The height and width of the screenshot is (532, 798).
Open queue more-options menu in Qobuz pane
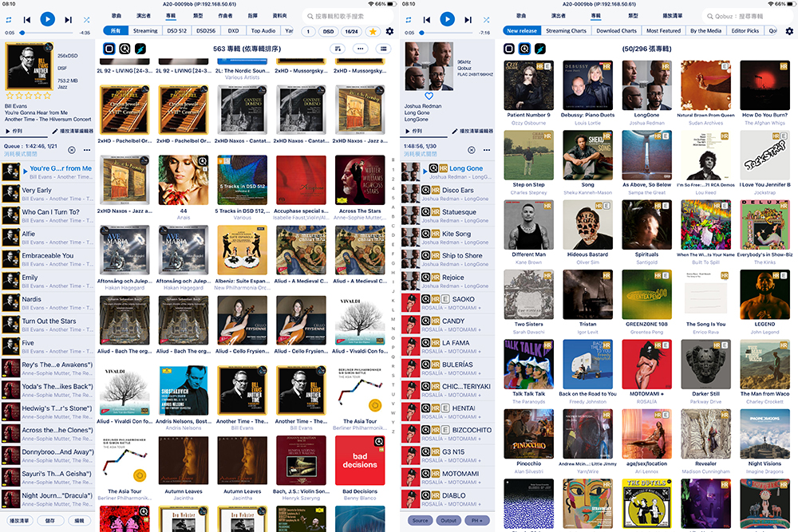[x=487, y=150]
